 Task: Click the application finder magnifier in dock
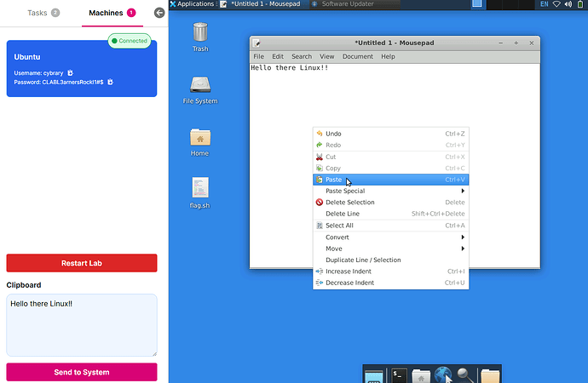click(x=465, y=374)
